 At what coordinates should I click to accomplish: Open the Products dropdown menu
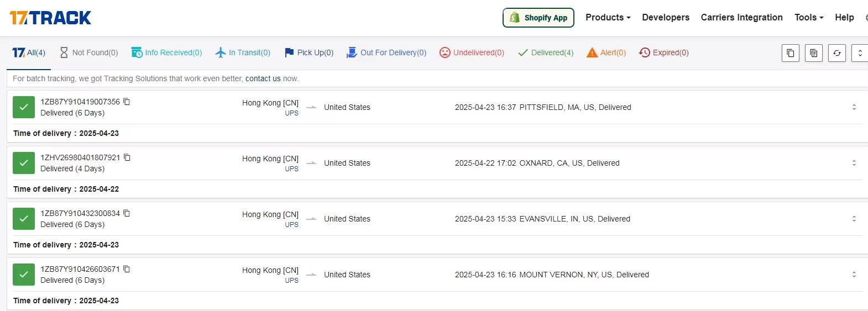(x=608, y=18)
